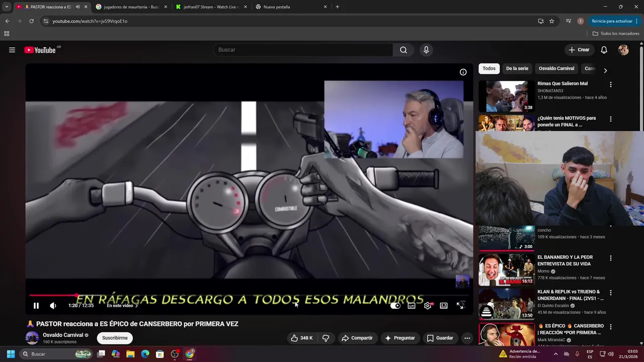Expand the 'En este video' chapters

[122, 306]
